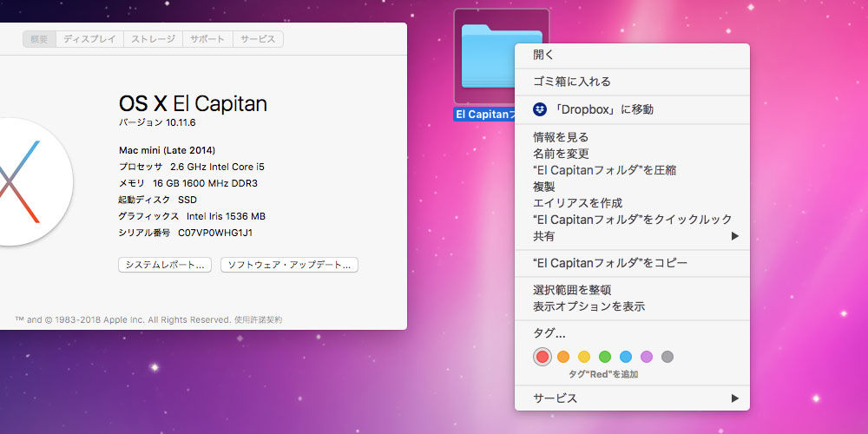
Task: Click the 起動ディスク SSD value
Action: point(187,200)
